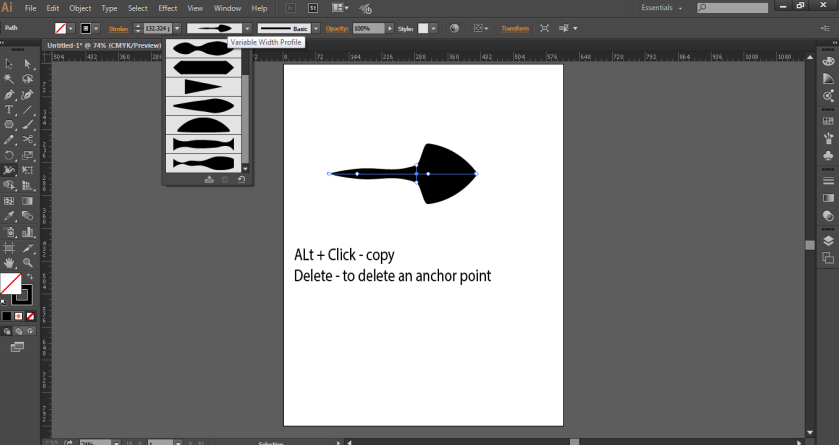This screenshot has width=839, height=445.
Task: Reset to default fill and stroke
Action: (4, 303)
